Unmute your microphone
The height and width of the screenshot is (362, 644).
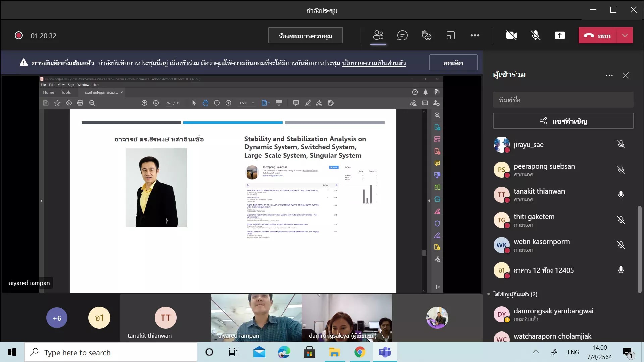click(x=535, y=35)
